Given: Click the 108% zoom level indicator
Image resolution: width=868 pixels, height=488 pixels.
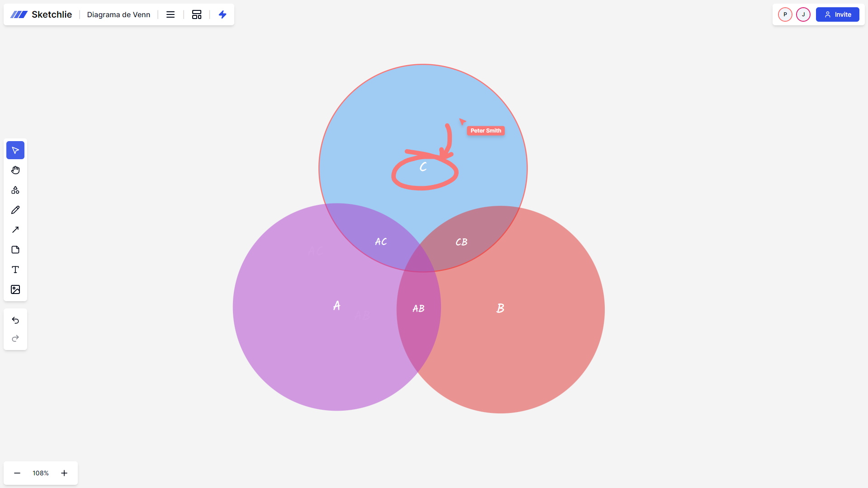Looking at the screenshot, I should click(40, 473).
